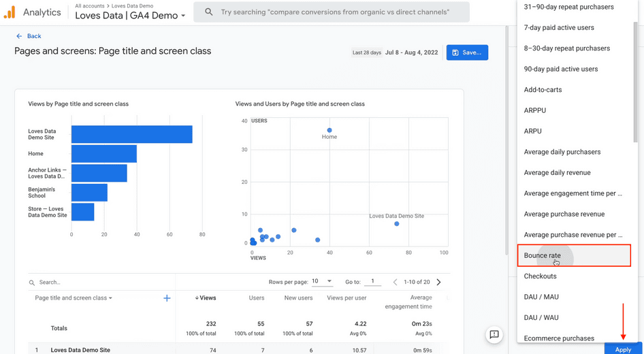
Task: Click the Home bar in chart
Action: click(x=104, y=154)
